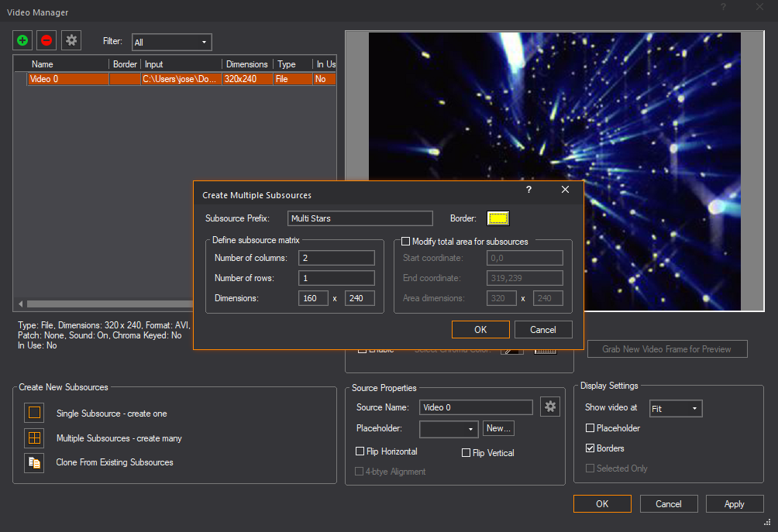Open video settings with the toolbar gear icon
Viewport: 778px width, 532px height.
71,40
